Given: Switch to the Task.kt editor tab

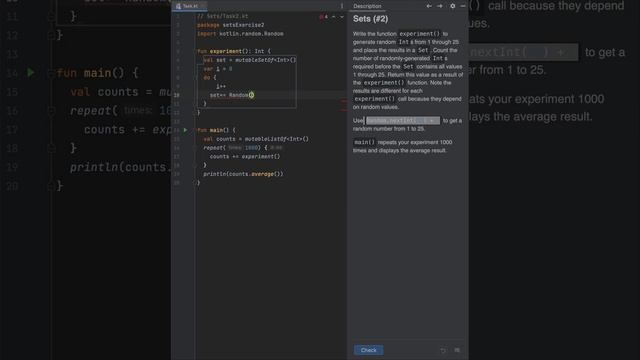Looking at the screenshot, I should 190,6.
